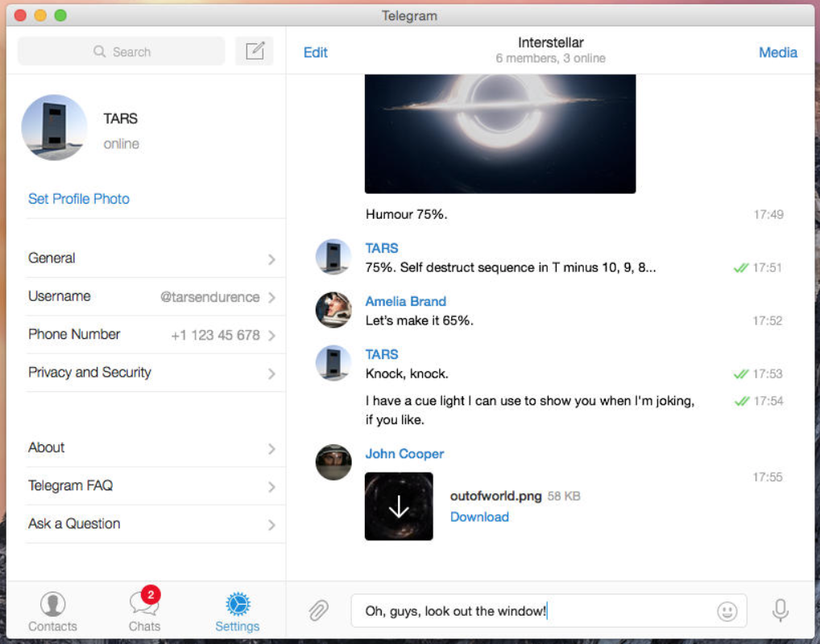Open the Media button for Interstellar chat
The width and height of the screenshot is (820, 644).
(x=777, y=52)
